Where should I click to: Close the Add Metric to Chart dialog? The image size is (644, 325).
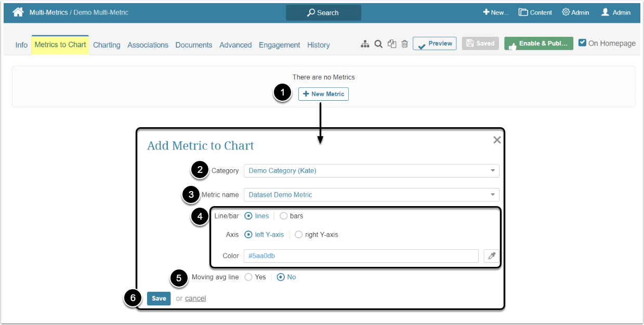click(x=497, y=140)
